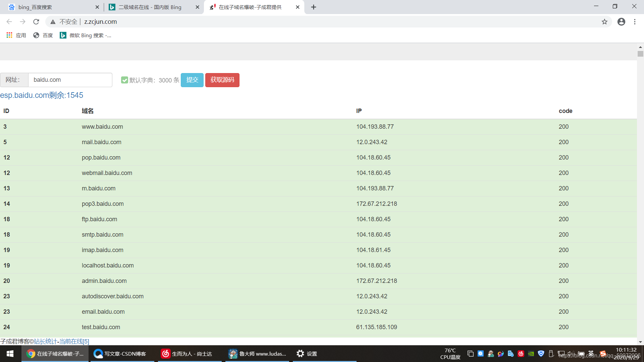Image resolution: width=644 pixels, height=362 pixels.
Task: Open a new browser tab
Action: coord(314,7)
